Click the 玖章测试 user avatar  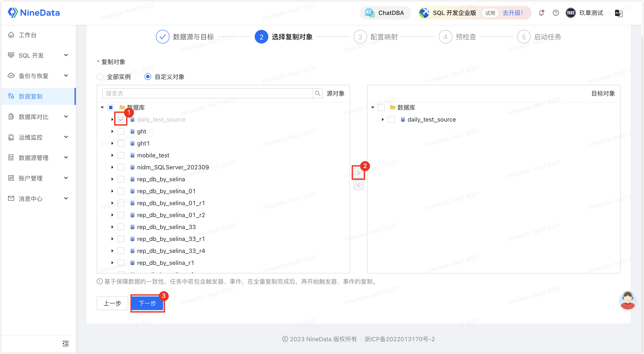click(x=571, y=13)
